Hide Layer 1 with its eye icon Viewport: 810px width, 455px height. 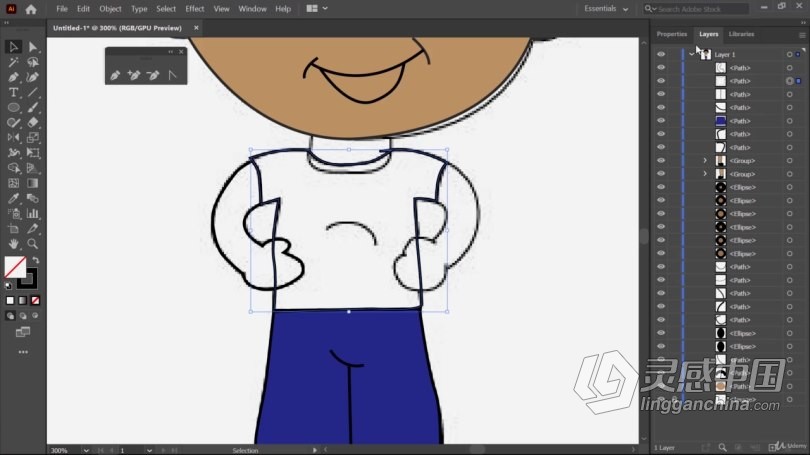click(x=661, y=54)
